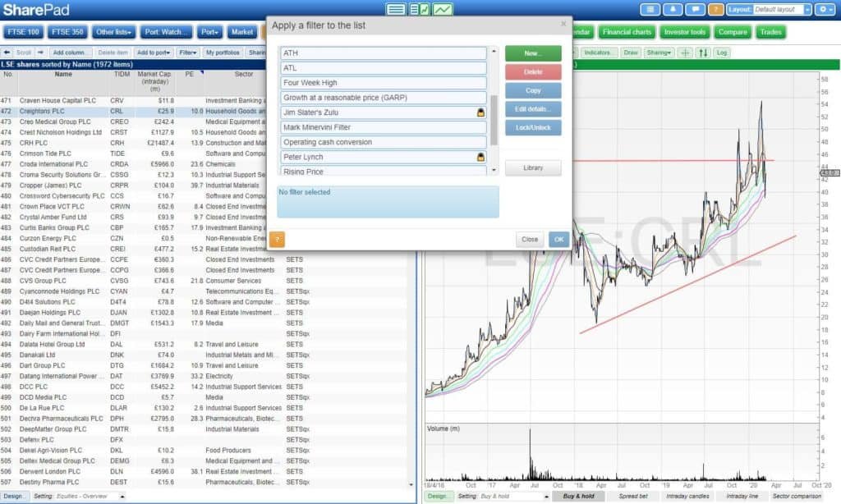Click the lock icon on Jim Slater's Zulu
Image resolution: width=841 pixels, height=504 pixels.
(480, 112)
